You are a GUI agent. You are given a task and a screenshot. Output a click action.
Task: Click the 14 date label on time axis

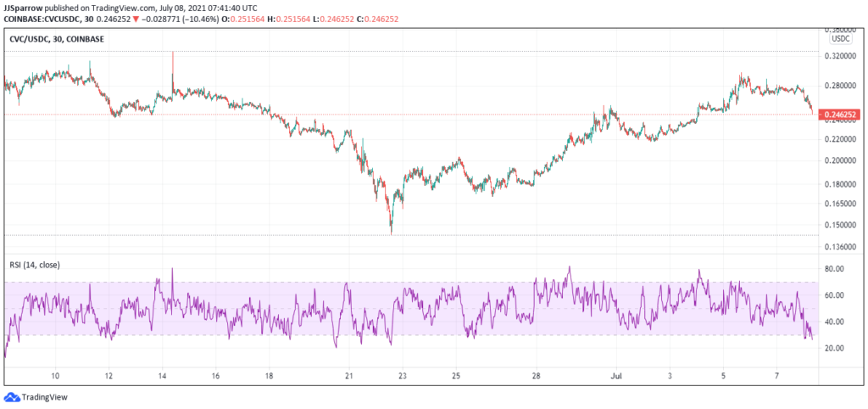tap(162, 376)
